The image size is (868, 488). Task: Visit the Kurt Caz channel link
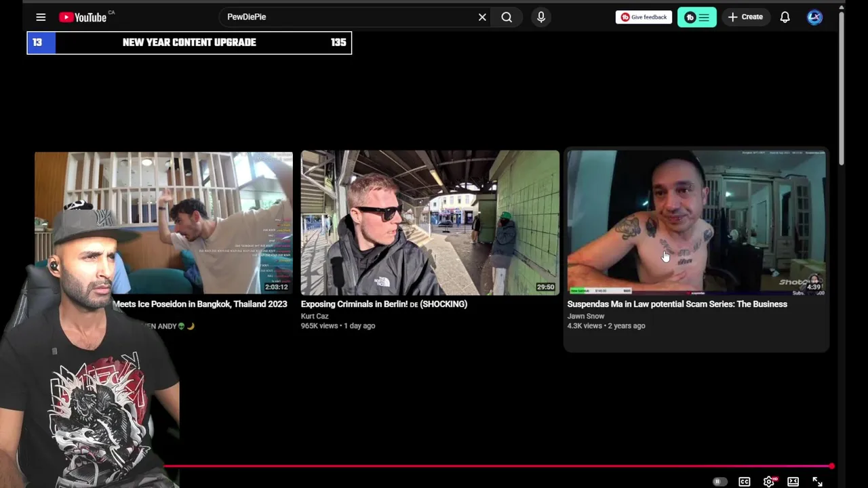(x=315, y=316)
